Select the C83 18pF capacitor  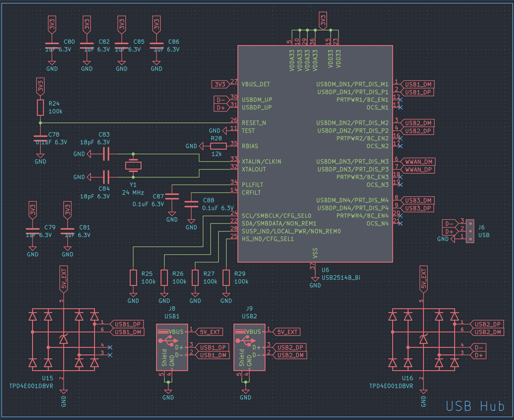(106, 154)
